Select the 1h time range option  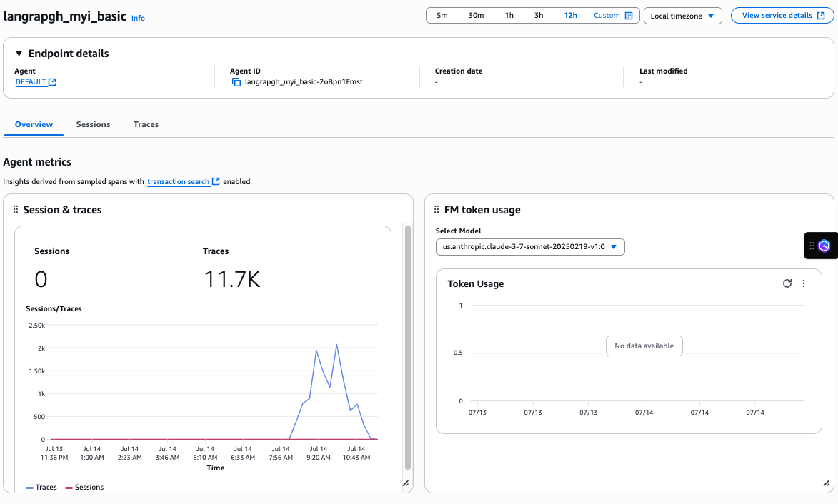coord(509,16)
